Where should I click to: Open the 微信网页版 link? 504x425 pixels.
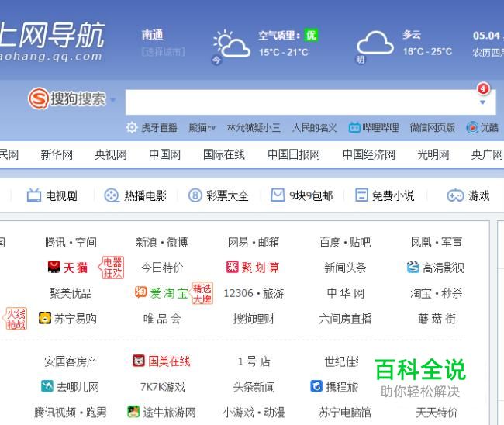click(432, 128)
